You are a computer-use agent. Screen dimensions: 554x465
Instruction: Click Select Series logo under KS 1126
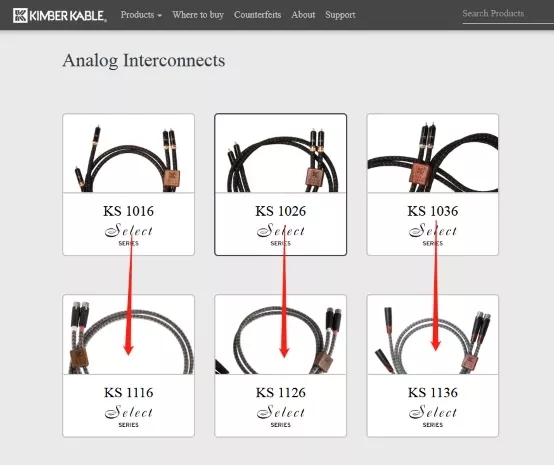[x=281, y=416]
